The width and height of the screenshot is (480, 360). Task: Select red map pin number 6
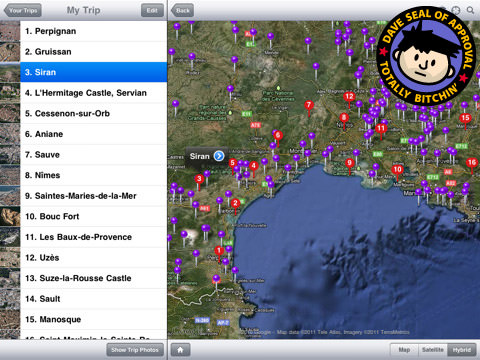(x=278, y=136)
